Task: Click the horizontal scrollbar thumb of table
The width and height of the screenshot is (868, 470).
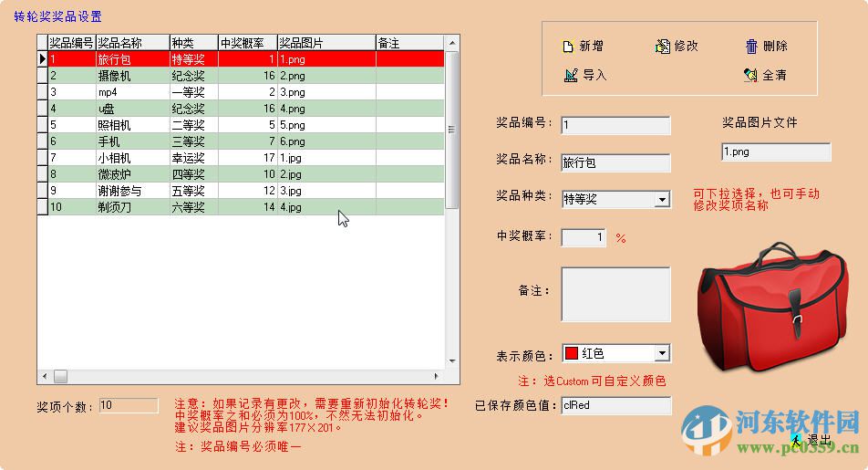Action: (60, 376)
